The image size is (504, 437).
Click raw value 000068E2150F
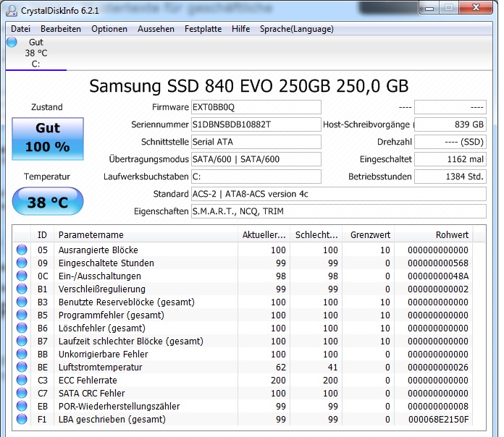coord(438,420)
